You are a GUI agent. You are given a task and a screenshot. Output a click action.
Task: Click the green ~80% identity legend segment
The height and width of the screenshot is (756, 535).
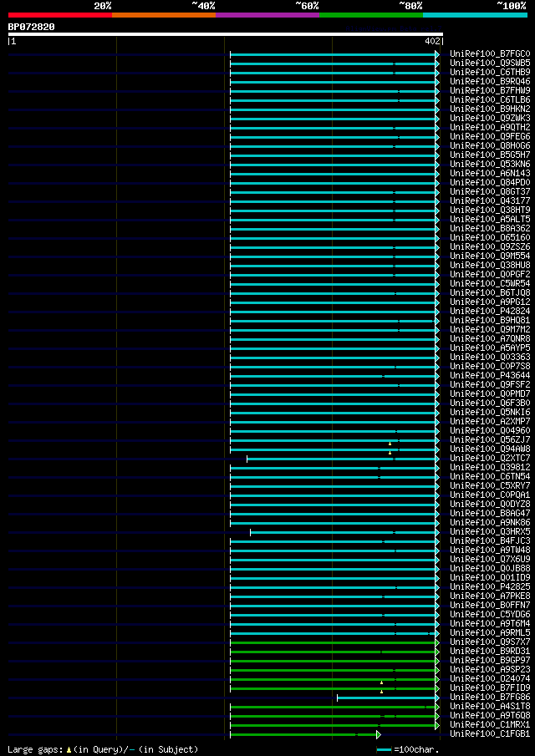click(x=371, y=15)
